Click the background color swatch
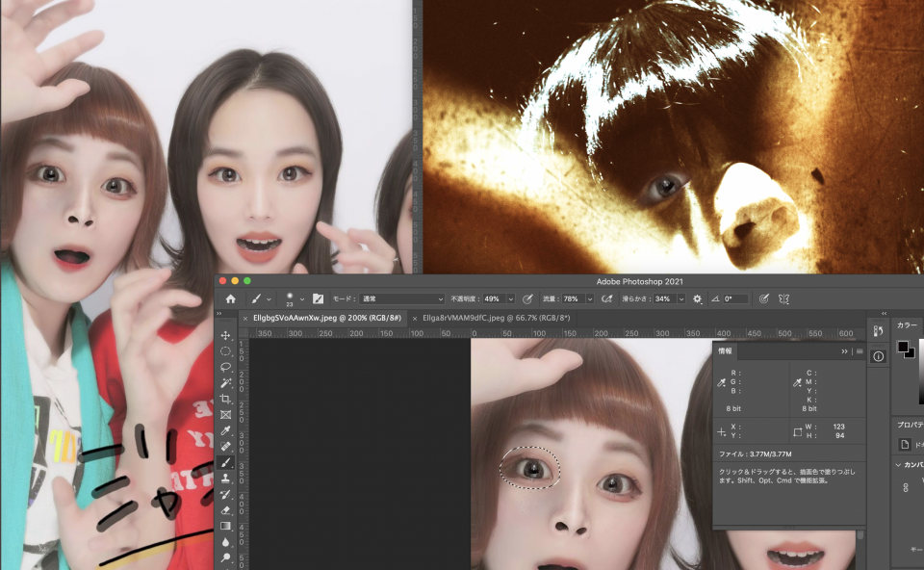The width and height of the screenshot is (924, 570). pos(911,354)
